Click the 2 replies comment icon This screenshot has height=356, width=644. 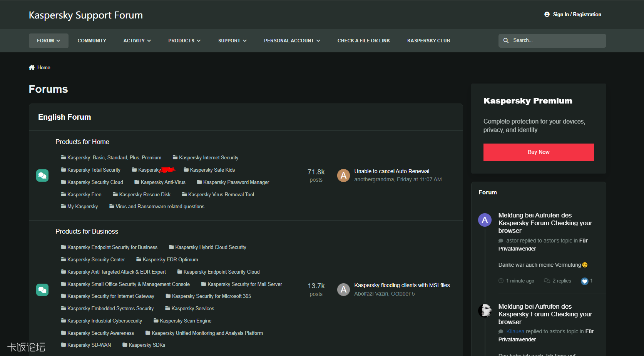click(547, 281)
